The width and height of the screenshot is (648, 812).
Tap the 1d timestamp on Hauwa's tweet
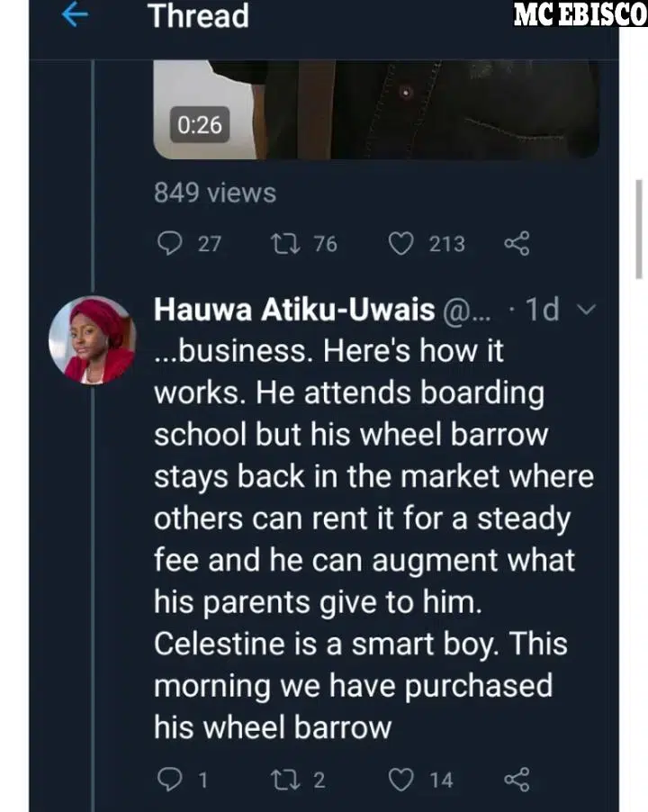click(x=542, y=310)
